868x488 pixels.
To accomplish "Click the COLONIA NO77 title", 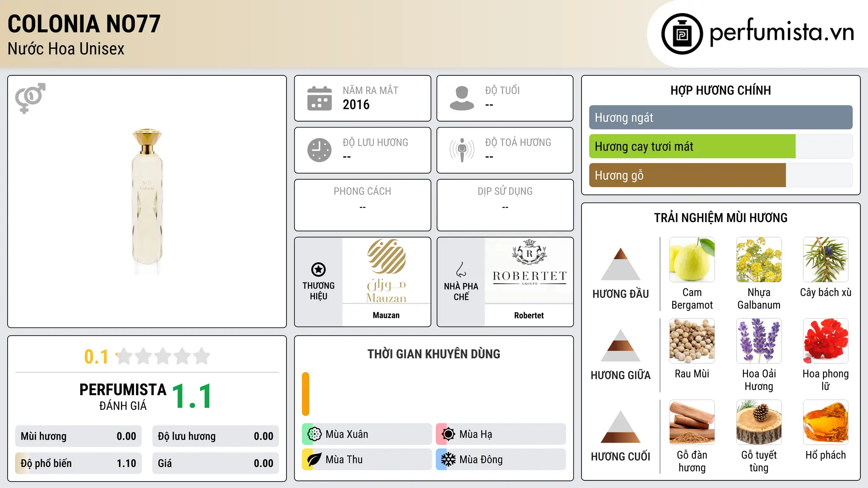I will 84,24.
